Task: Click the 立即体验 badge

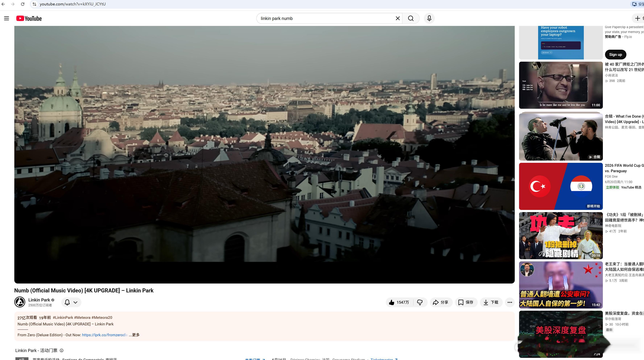Action: (x=612, y=187)
